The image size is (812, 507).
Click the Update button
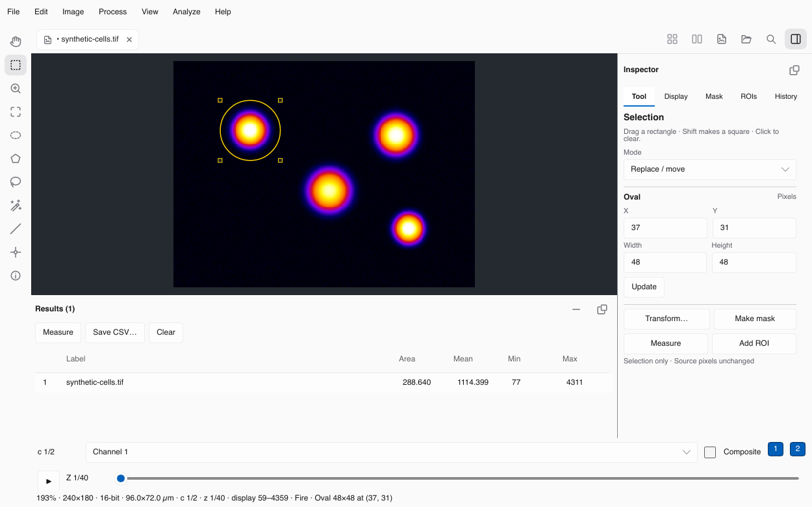click(644, 287)
